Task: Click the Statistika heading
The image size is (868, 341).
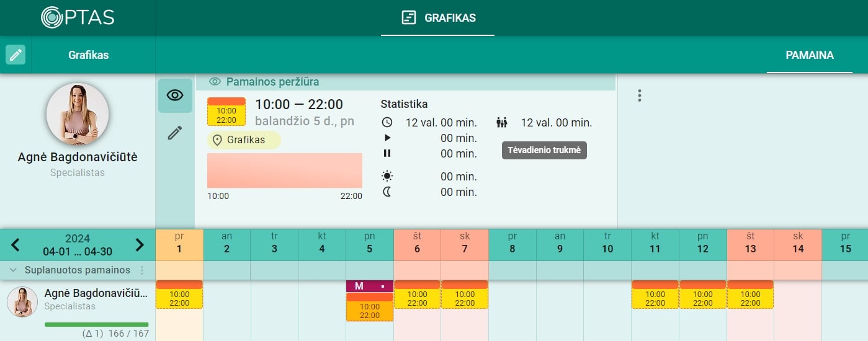Action: click(x=404, y=104)
